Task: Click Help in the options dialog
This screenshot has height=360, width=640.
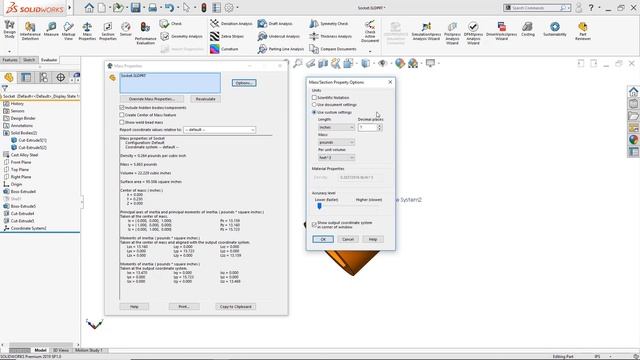Action: 373,239
